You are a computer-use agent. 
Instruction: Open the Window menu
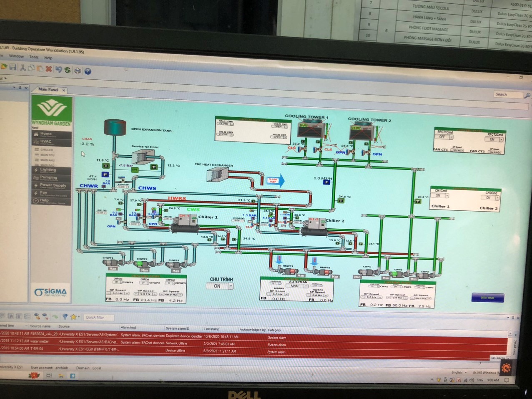(16, 56)
